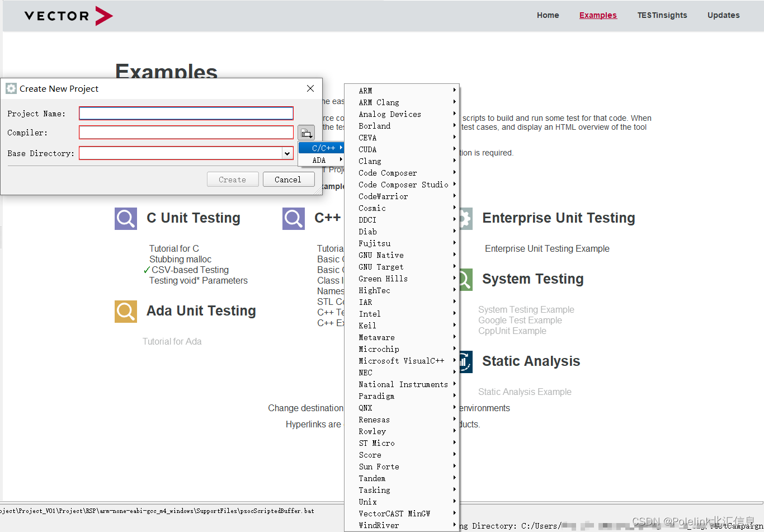Expand the ADA compiler submenu
The image size is (764, 532).
pyautogui.click(x=321, y=160)
